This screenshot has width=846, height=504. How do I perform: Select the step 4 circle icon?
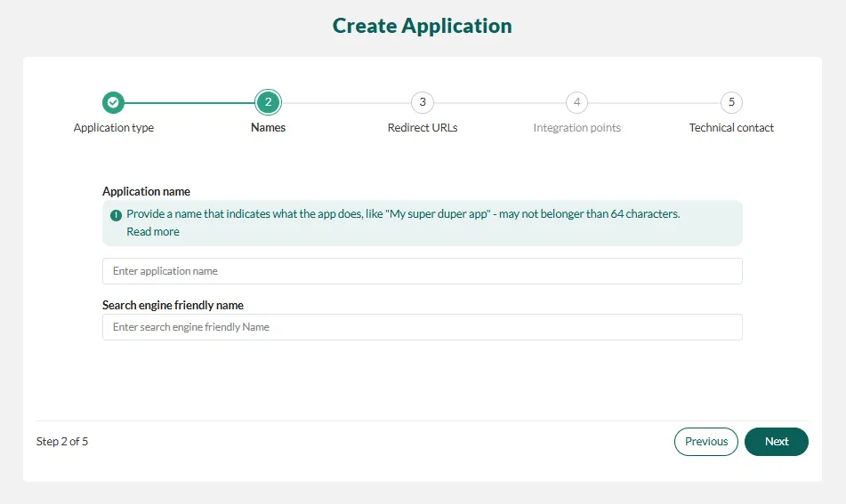[576, 102]
